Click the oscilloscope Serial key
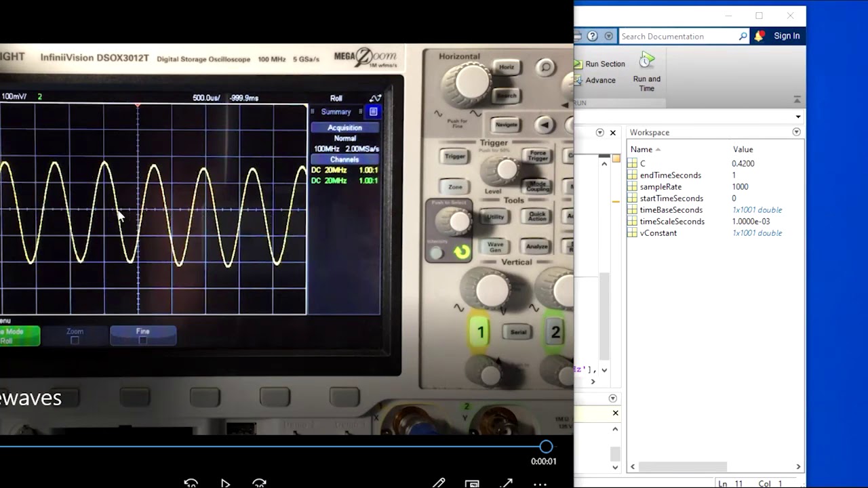The height and width of the screenshot is (488, 868). click(519, 332)
